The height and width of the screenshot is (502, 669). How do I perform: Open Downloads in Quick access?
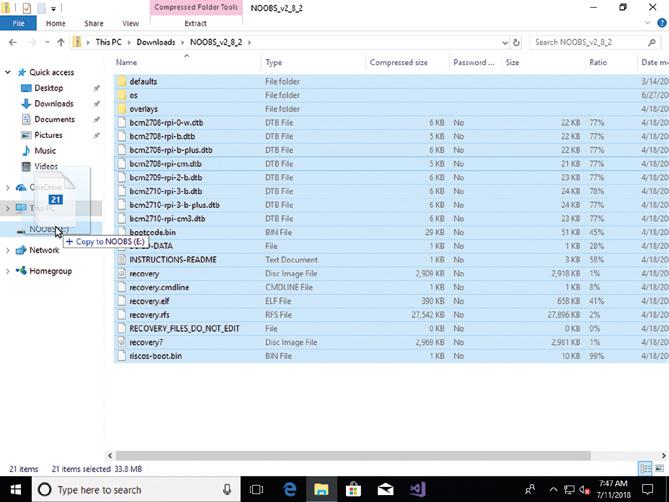tap(54, 104)
